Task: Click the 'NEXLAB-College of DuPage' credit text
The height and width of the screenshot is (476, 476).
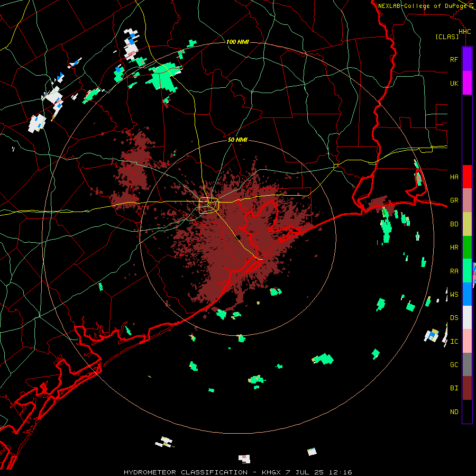Action: (423, 6)
